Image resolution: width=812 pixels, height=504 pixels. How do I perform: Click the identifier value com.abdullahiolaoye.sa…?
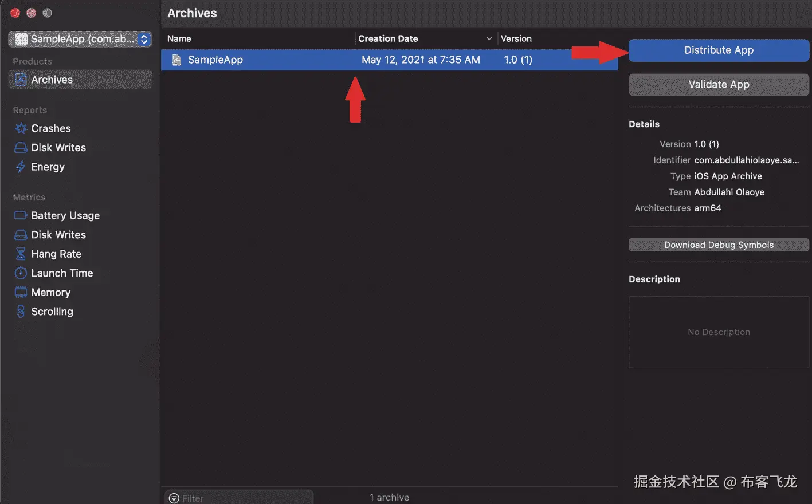click(x=746, y=160)
